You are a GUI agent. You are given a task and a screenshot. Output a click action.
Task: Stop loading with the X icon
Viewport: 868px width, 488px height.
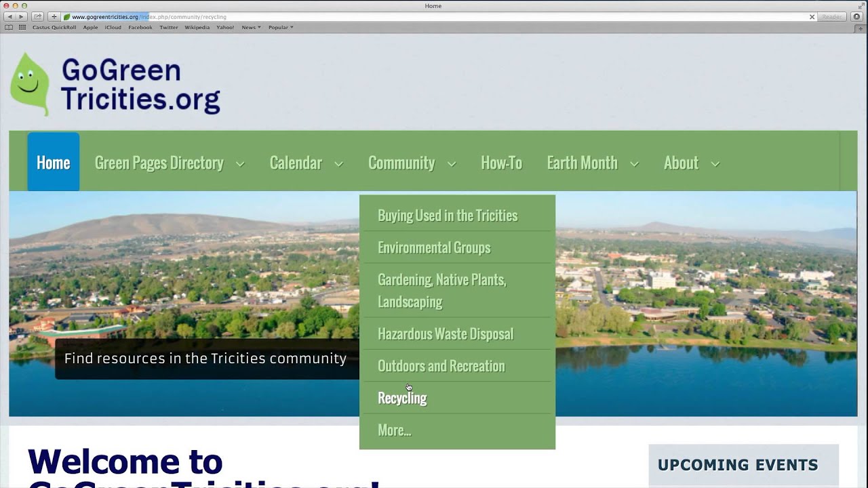pyautogui.click(x=812, y=17)
